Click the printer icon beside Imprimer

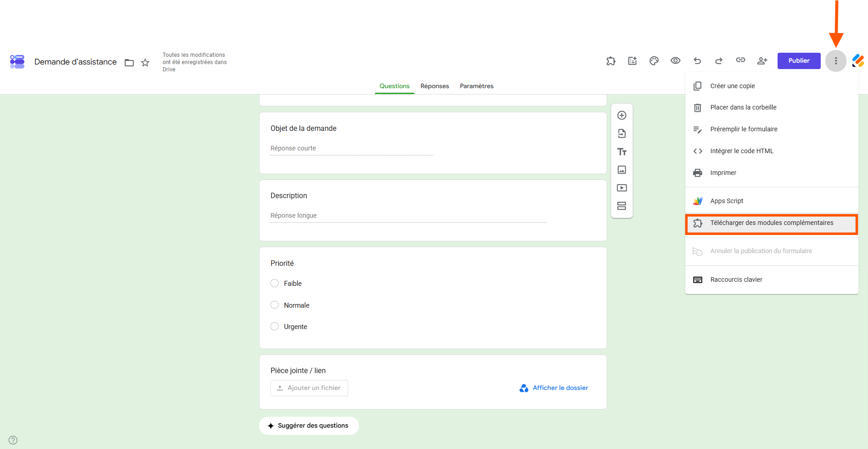[x=698, y=173]
